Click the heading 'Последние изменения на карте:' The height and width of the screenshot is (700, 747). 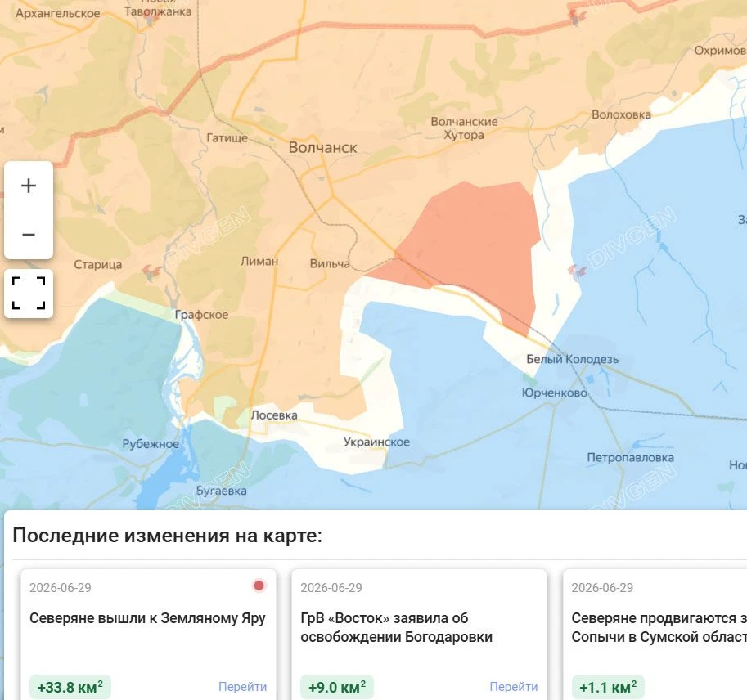pos(167,536)
